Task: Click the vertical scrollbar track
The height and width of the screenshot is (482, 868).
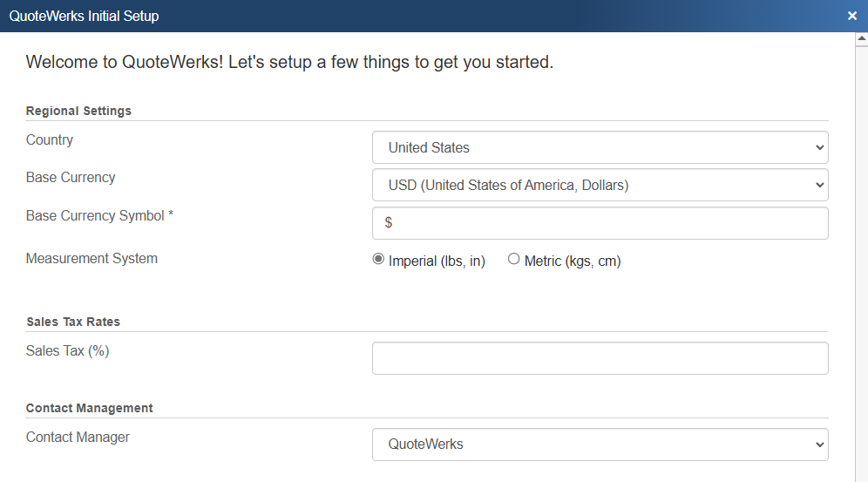Action: pos(861,261)
